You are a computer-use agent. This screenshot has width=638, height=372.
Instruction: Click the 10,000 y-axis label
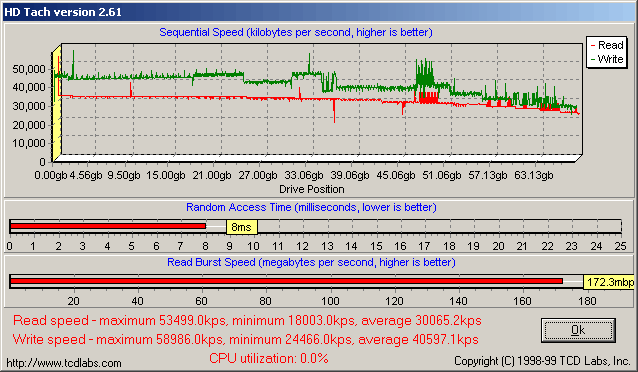pyautogui.click(x=28, y=143)
